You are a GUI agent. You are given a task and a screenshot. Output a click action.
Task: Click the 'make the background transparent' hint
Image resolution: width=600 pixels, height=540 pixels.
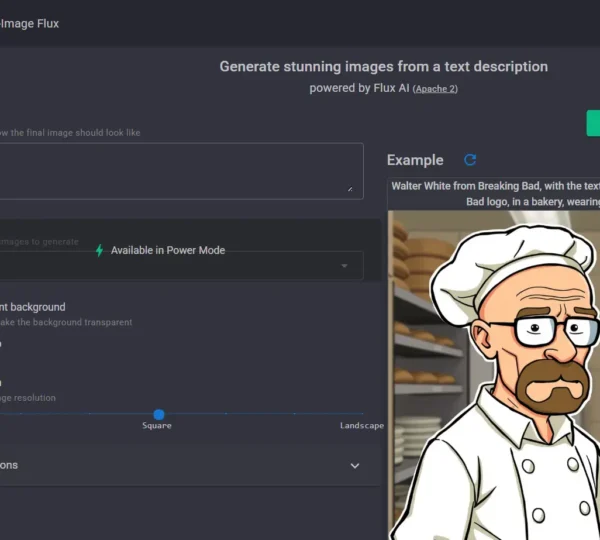pyautogui.click(x=66, y=322)
